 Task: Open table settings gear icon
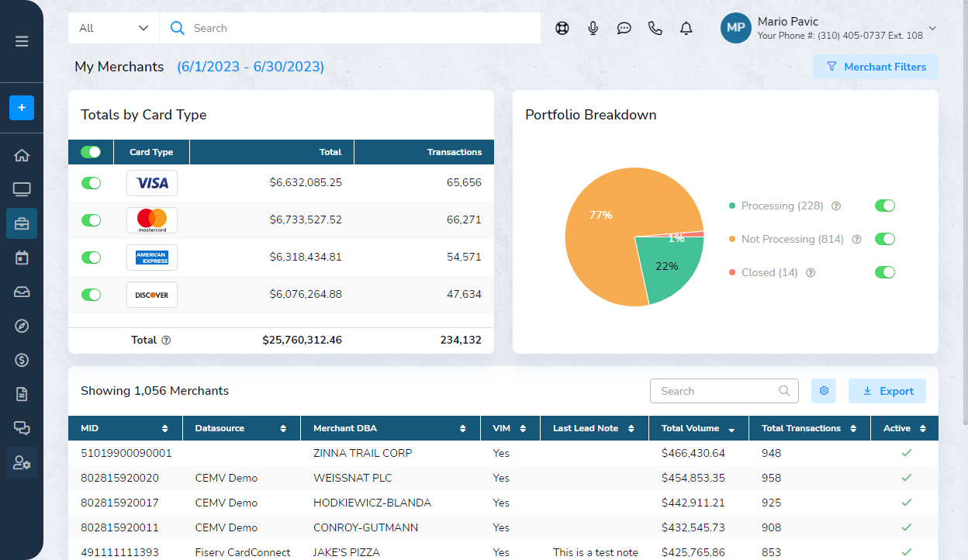(x=824, y=391)
